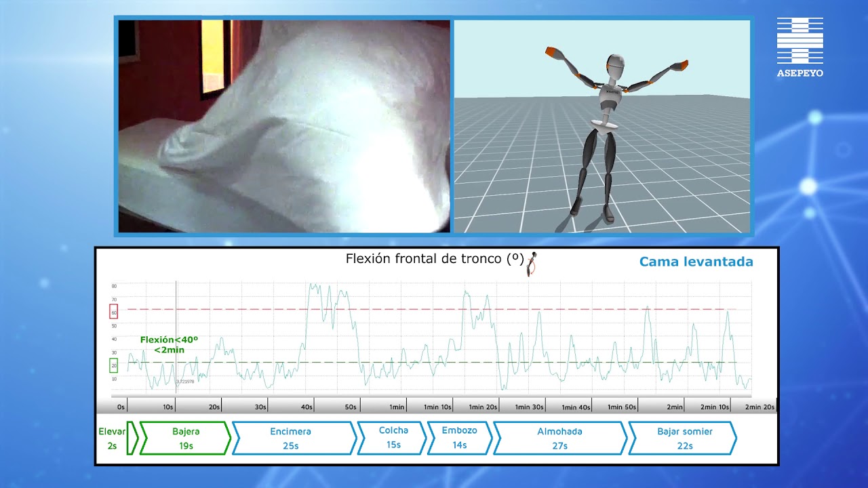The width and height of the screenshot is (868, 488).
Task: Click the trunk flexion figure icon
Action: (x=534, y=264)
